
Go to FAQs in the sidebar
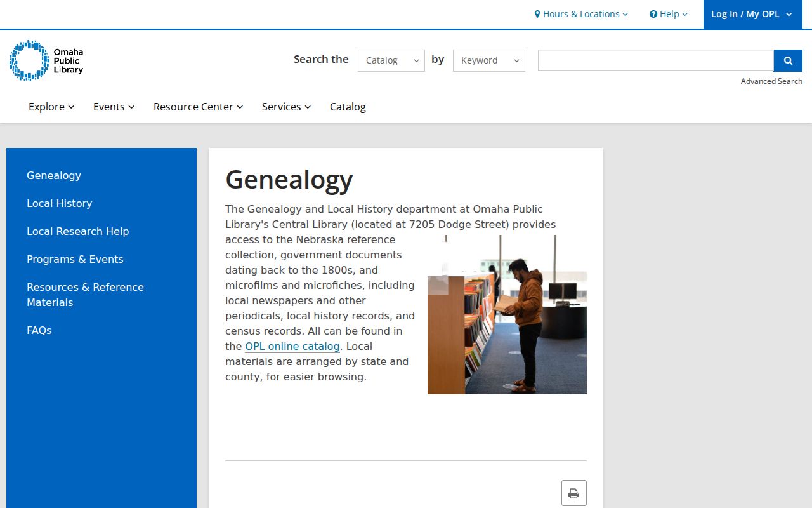click(x=39, y=330)
